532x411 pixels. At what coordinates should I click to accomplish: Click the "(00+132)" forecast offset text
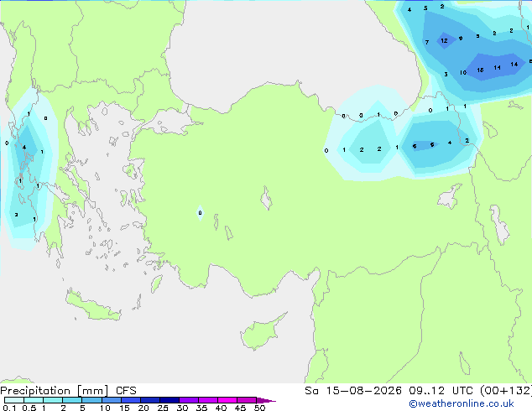pyautogui.click(x=506, y=391)
